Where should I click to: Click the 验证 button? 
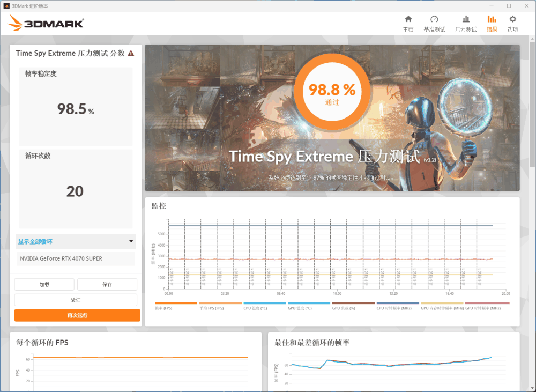point(76,300)
